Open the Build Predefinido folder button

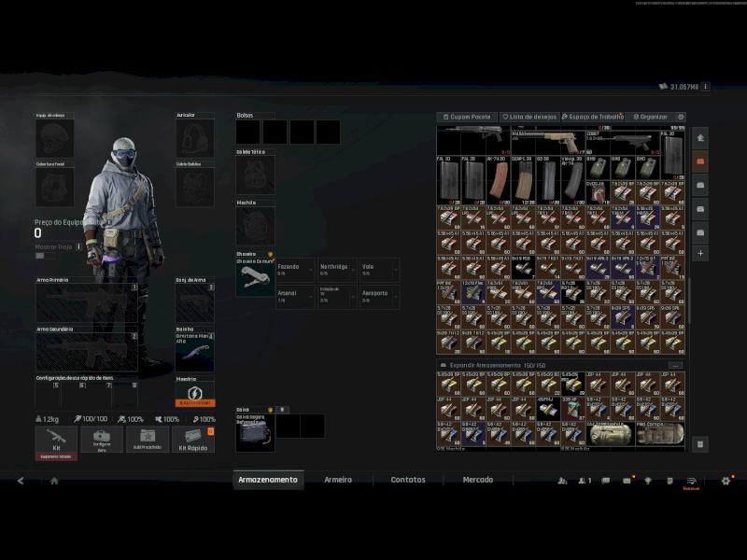point(148,440)
